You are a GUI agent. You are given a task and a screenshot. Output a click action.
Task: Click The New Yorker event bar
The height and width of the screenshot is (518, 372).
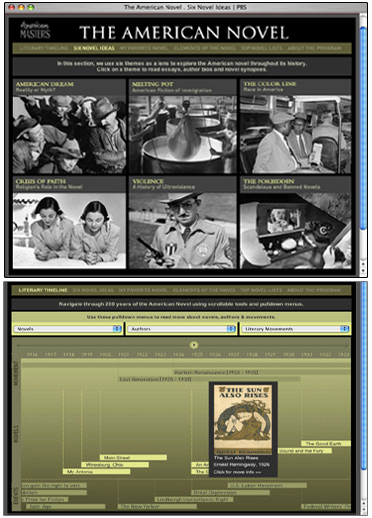[x=157, y=506]
